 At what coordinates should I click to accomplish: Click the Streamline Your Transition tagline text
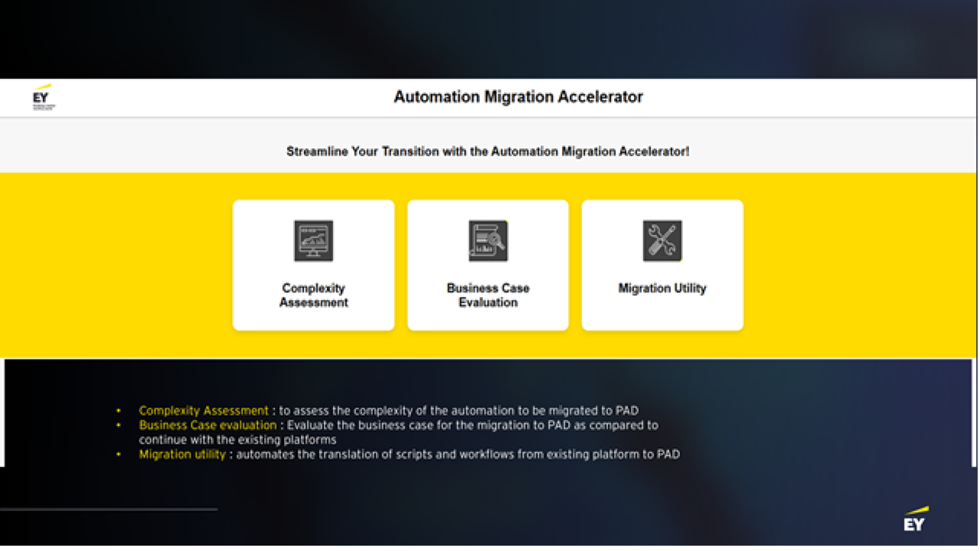click(488, 152)
